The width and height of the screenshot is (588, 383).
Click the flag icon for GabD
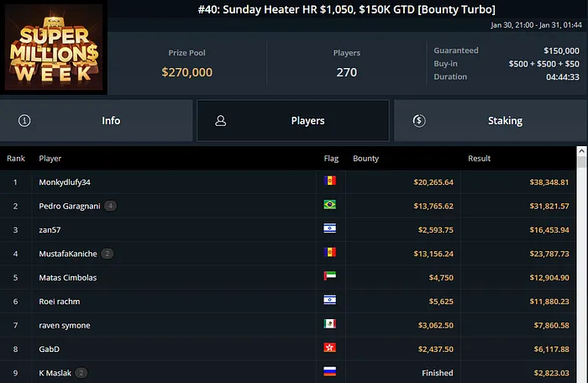click(330, 348)
